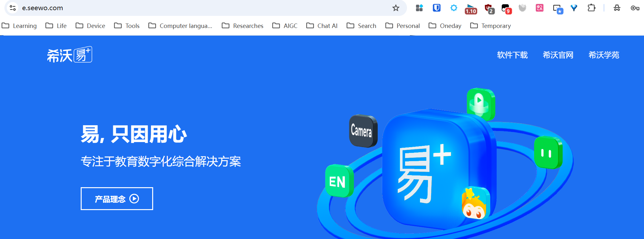This screenshot has height=239, width=644.
Task: Open the Search bookmarks folder
Action: tap(361, 26)
